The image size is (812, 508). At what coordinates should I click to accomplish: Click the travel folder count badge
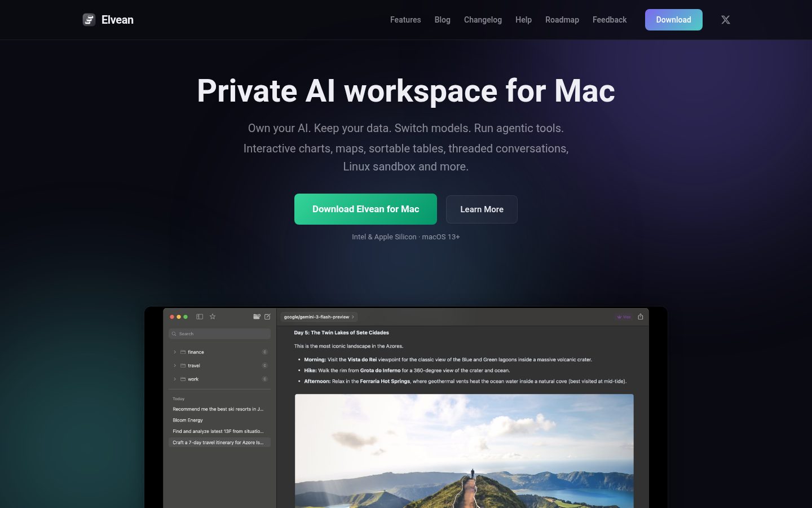(x=265, y=366)
